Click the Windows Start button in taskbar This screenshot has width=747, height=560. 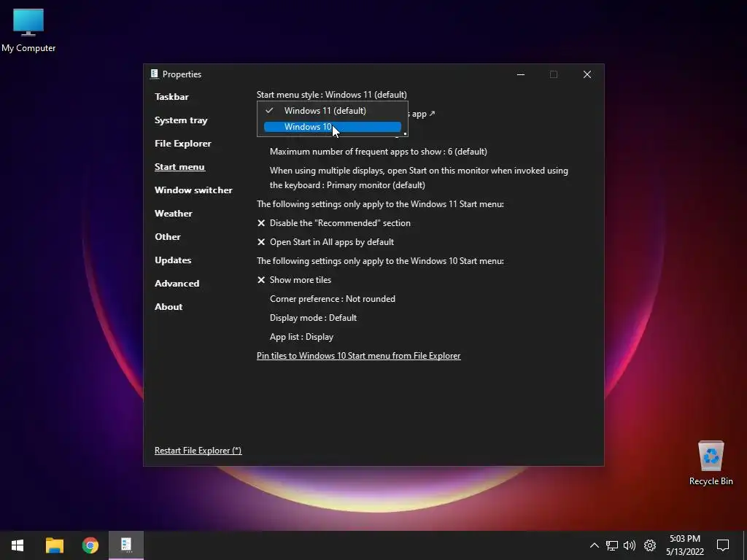[18, 545]
